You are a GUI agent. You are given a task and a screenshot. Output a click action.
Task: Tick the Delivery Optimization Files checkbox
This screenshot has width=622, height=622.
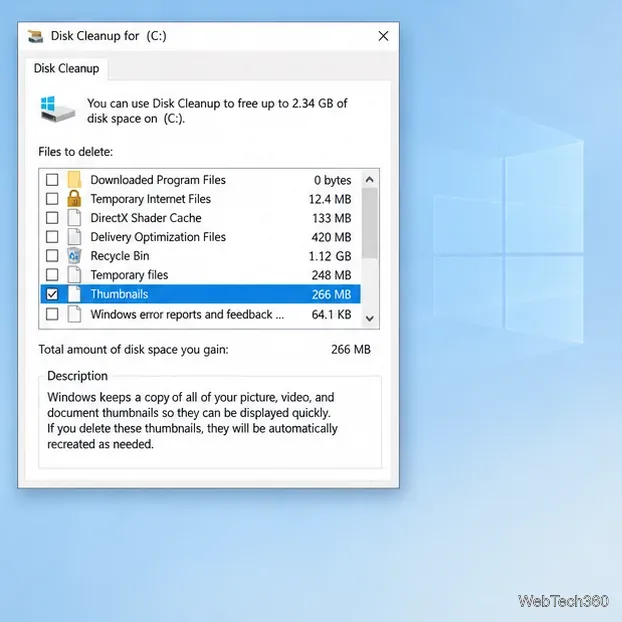point(52,237)
